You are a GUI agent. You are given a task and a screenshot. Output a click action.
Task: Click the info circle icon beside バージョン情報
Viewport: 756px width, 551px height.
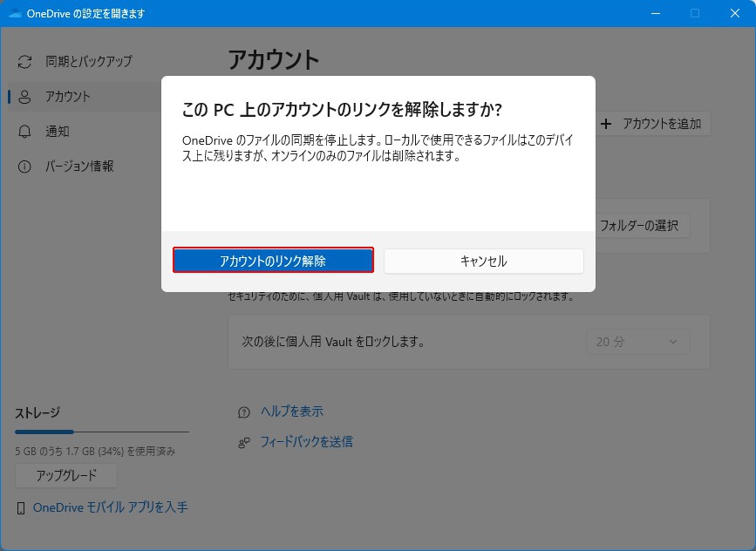tap(24, 167)
